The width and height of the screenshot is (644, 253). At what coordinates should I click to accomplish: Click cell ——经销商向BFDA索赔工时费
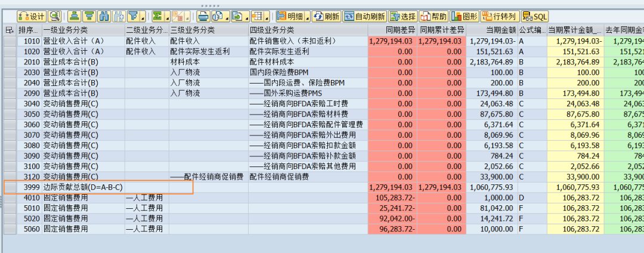308,103
